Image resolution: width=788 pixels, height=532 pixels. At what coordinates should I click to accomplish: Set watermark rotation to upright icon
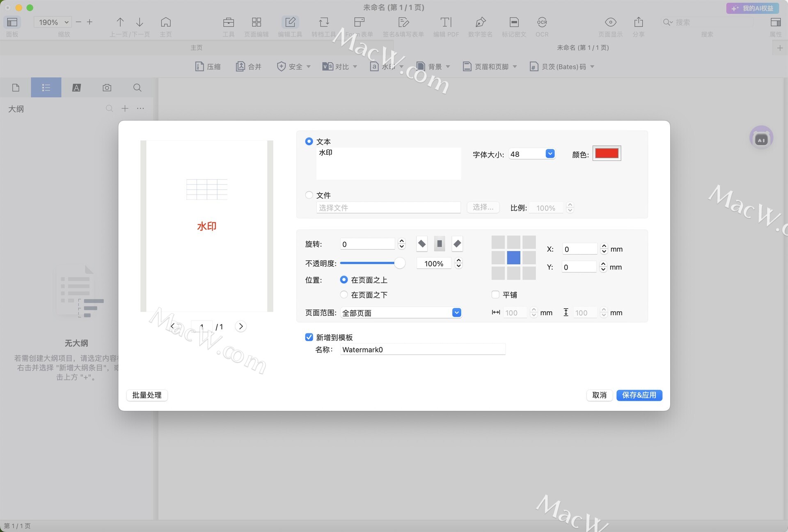coord(439,244)
